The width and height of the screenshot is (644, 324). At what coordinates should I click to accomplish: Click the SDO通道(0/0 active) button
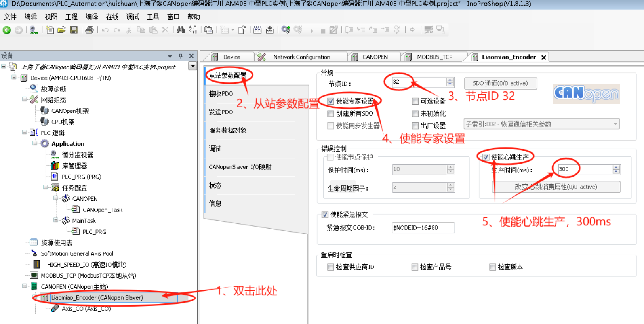pos(500,83)
